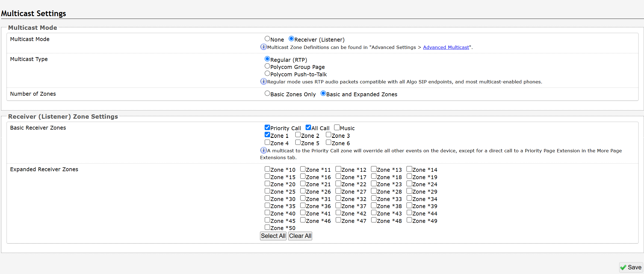Check the Zone *16 checkbox
644x274 pixels.
pos(303,176)
